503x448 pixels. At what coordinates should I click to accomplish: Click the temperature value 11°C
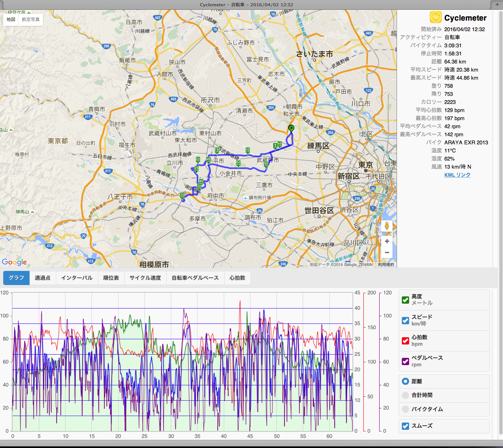[x=450, y=150]
